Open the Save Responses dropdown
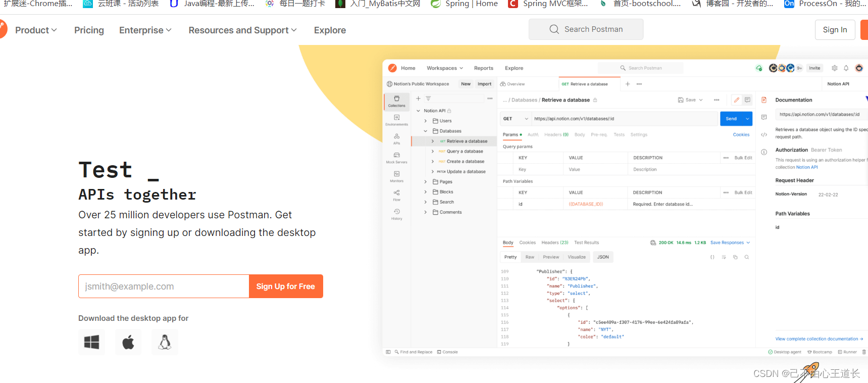 (730, 243)
